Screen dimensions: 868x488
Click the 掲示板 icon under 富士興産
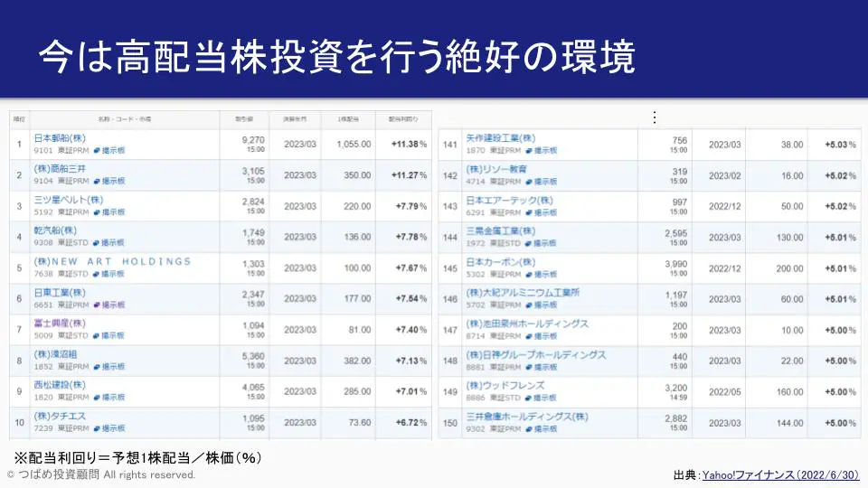(108, 335)
